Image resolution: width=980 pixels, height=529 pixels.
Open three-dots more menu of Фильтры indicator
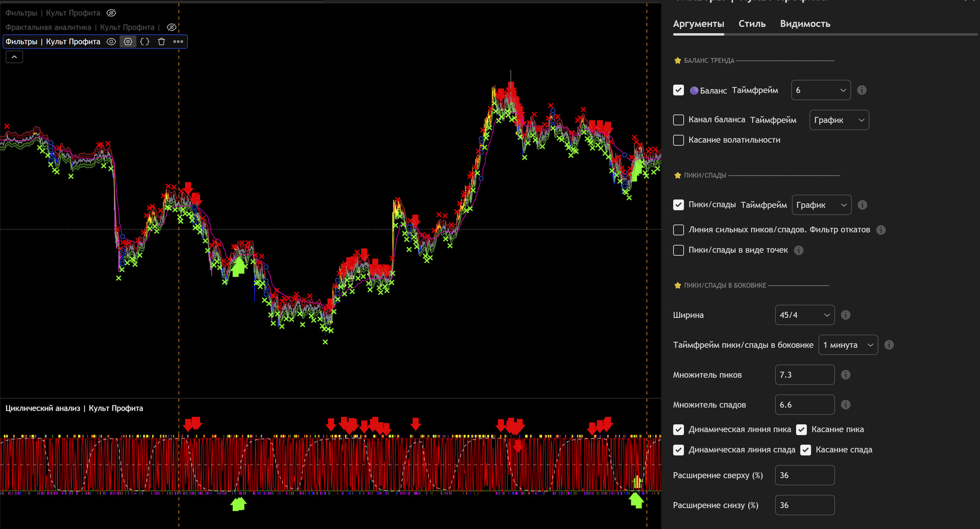click(178, 42)
